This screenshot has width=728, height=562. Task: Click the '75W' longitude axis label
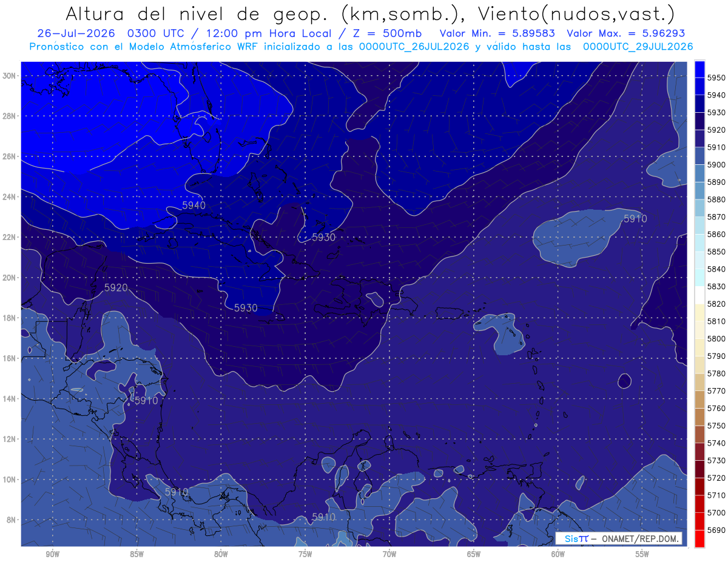[x=305, y=555]
